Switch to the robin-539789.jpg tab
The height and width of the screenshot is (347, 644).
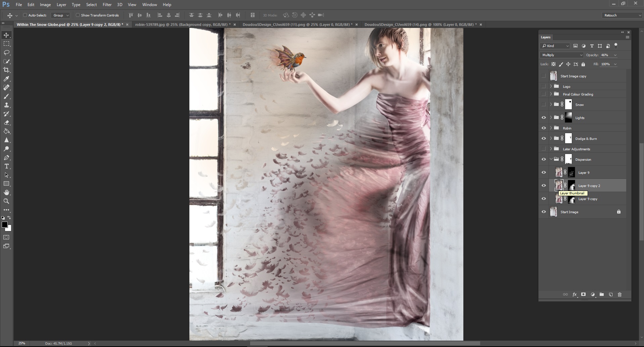[181, 24]
